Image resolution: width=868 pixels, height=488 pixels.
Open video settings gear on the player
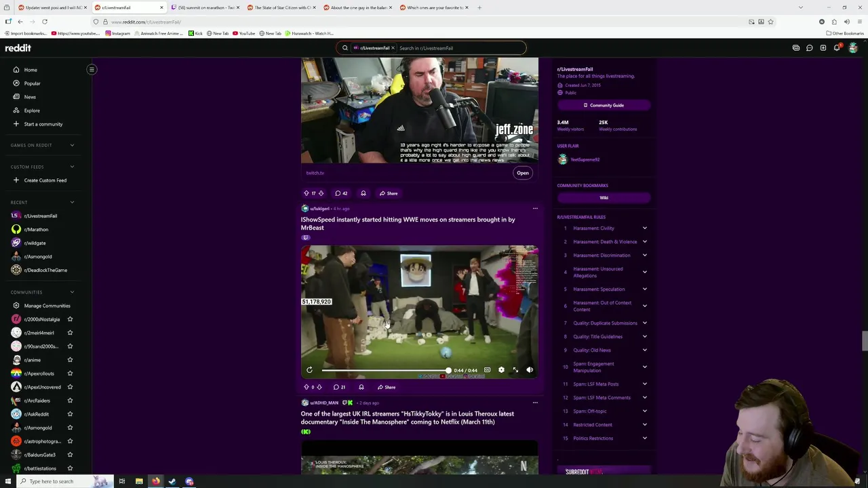[501, 370]
